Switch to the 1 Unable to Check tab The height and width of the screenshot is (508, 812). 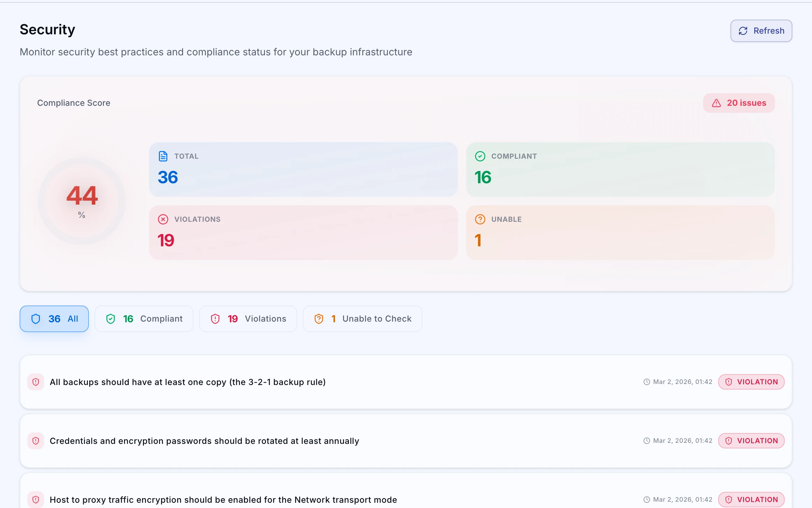(362, 319)
